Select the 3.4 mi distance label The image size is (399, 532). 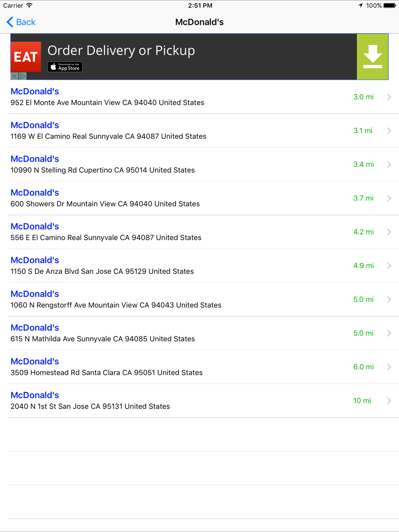[363, 165]
